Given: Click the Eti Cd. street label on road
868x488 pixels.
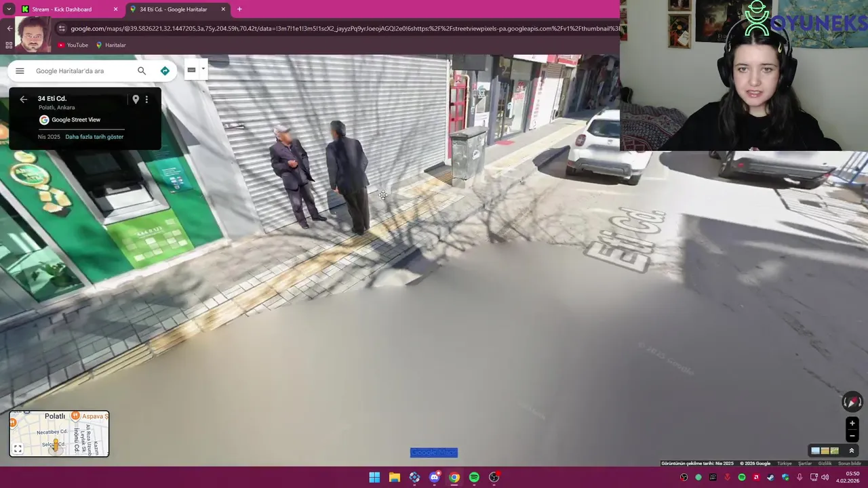Looking at the screenshot, I should (x=625, y=239).
